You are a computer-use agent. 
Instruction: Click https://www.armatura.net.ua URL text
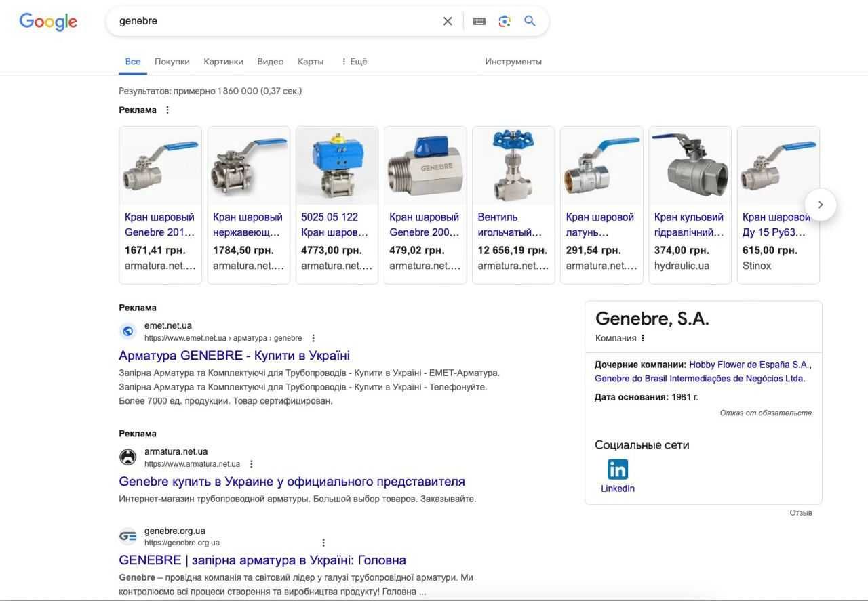(x=192, y=464)
